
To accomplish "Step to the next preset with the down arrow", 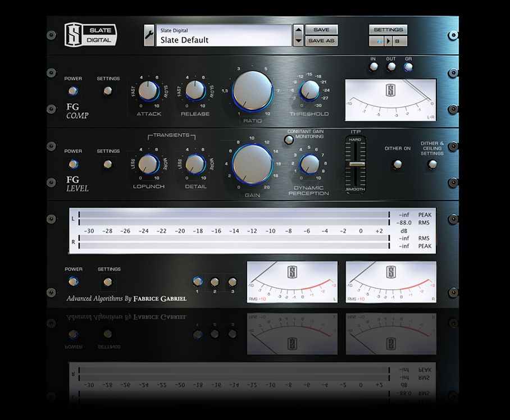I will [x=299, y=40].
